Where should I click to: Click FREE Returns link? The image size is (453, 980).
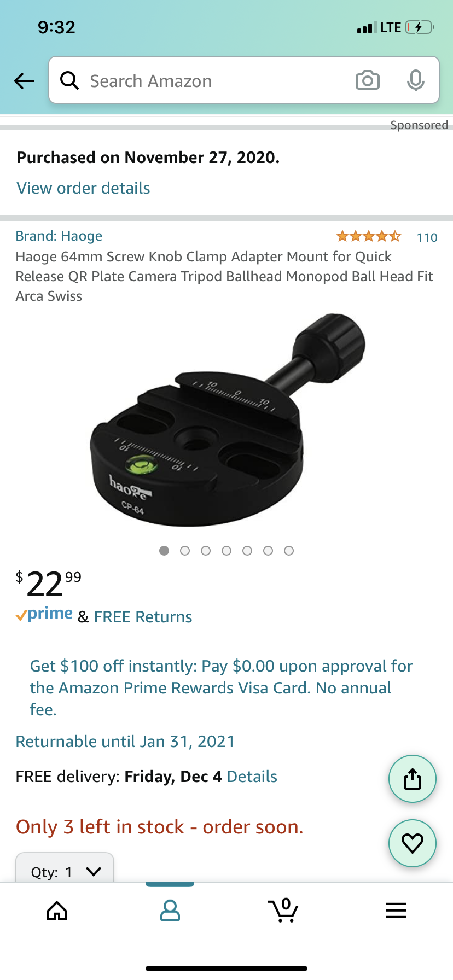[143, 617]
